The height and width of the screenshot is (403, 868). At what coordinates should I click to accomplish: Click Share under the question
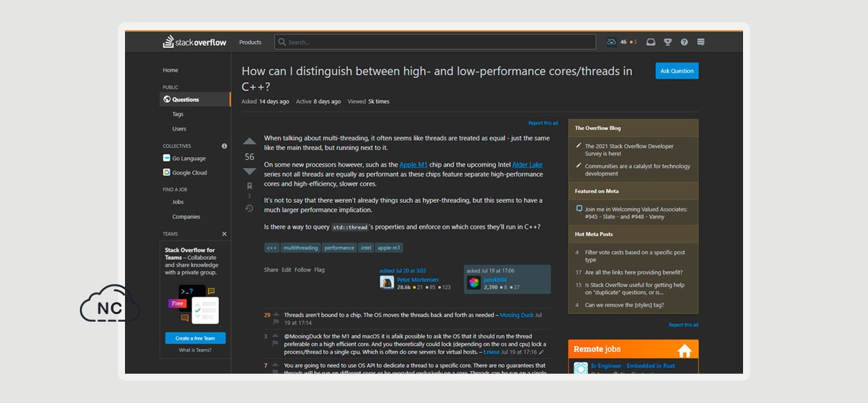click(271, 270)
